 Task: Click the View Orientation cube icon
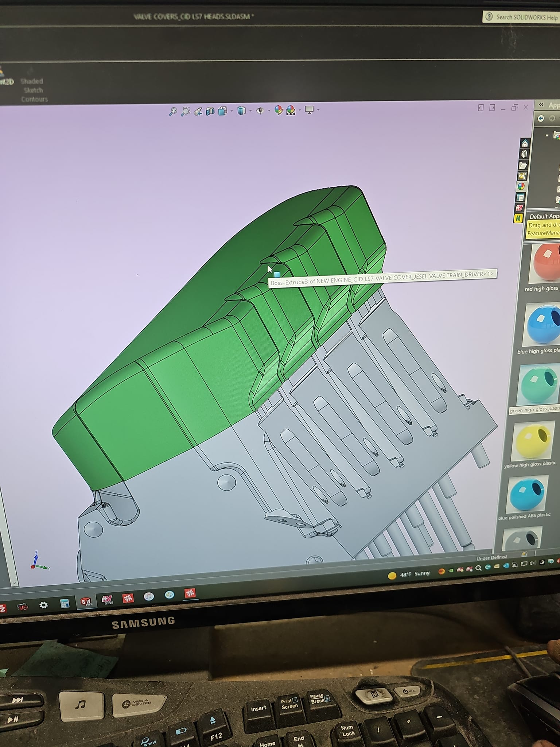pos(222,111)
